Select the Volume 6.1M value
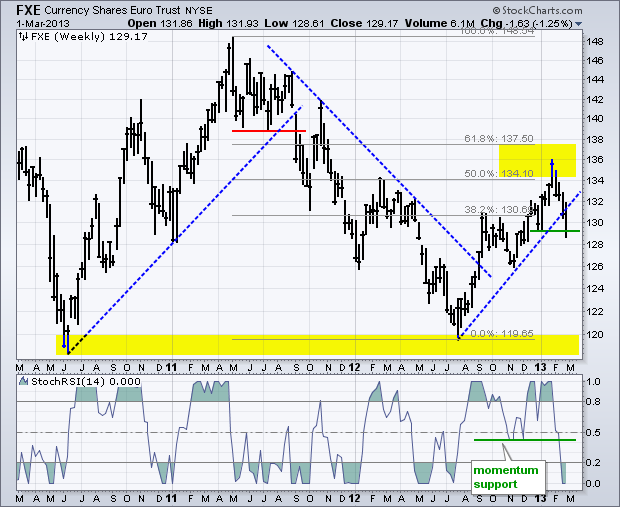Image resolution: width=620 pixels, height=507 pixels. click(x=439, y=23)
